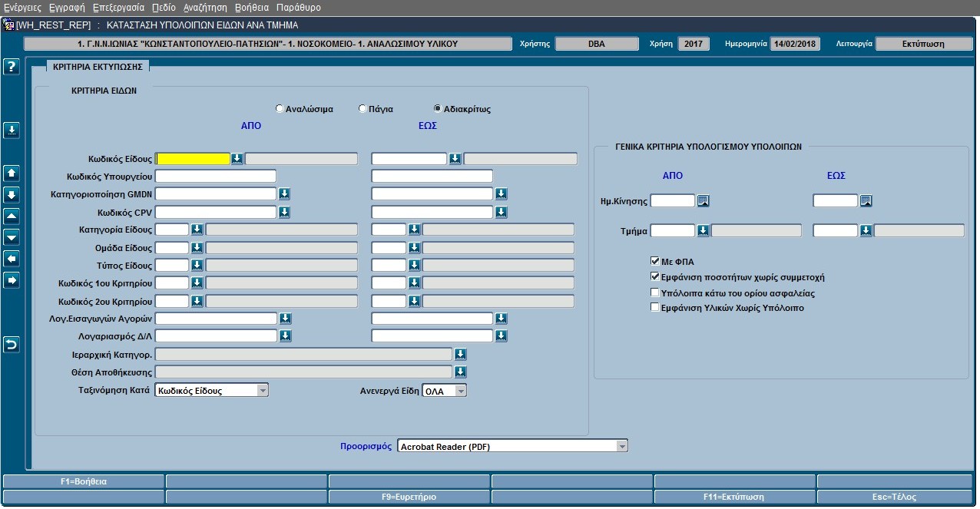Screen dimensions: 980x509
Task: Open lookup for Τύπος Είδους ΑΠΟ
Action: coord(197,265)
